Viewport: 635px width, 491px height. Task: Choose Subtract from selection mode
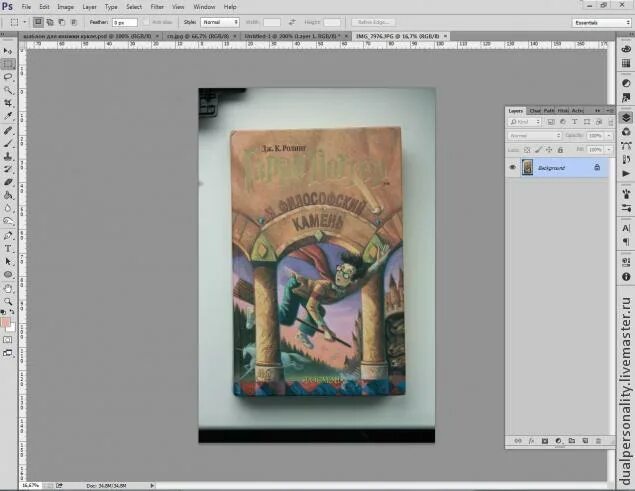(62, 22)
